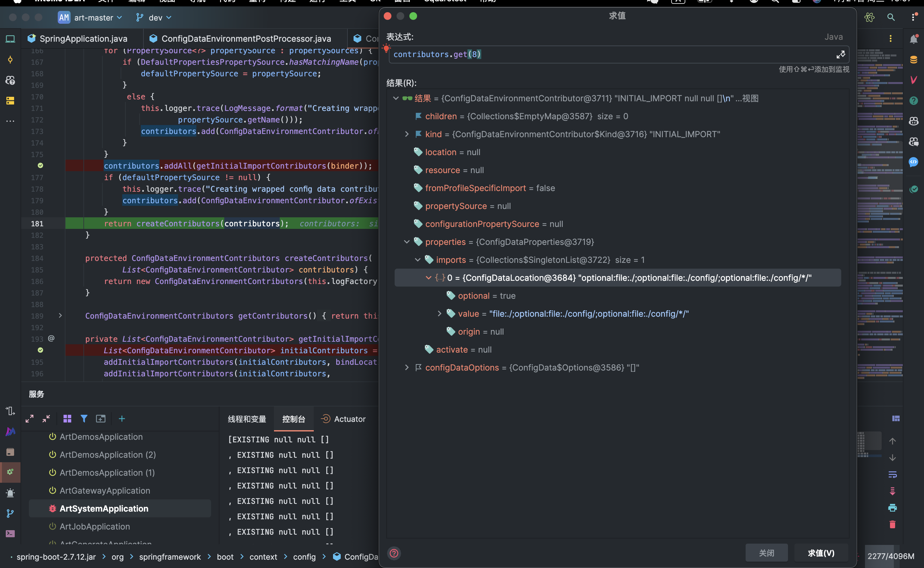Click the expand all icon in Services panel

coord(29,419)
